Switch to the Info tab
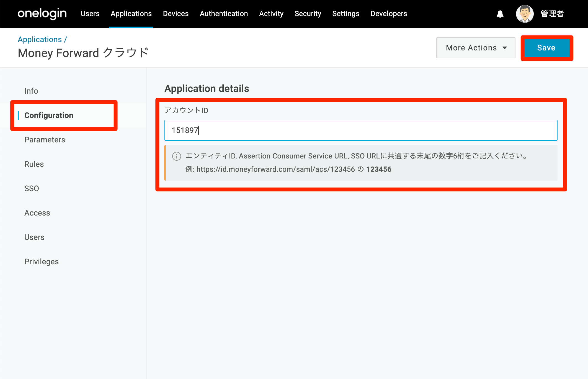 (31, 91)
